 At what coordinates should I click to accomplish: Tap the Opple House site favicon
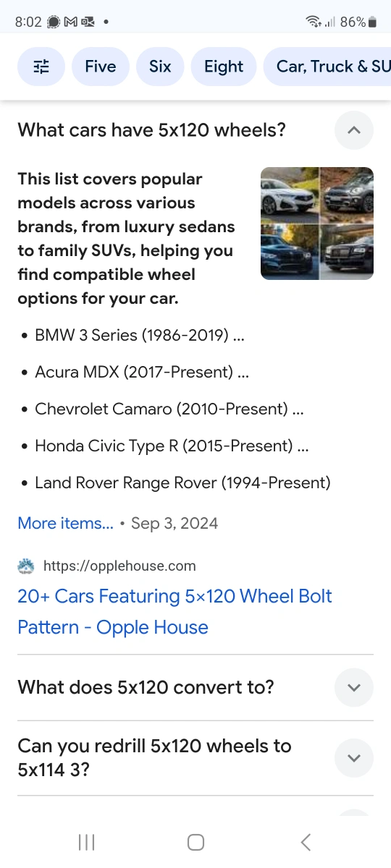pos(26,566)
